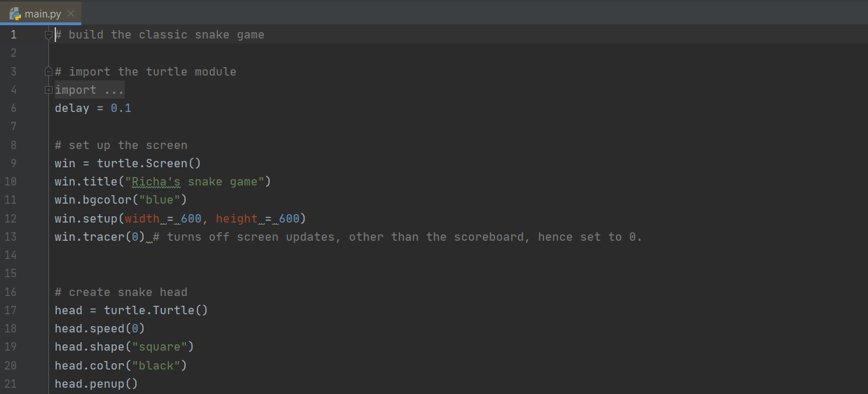868x394 pixels.
Task: Click the "square" string in head.shape
Action: pos(160,346)
